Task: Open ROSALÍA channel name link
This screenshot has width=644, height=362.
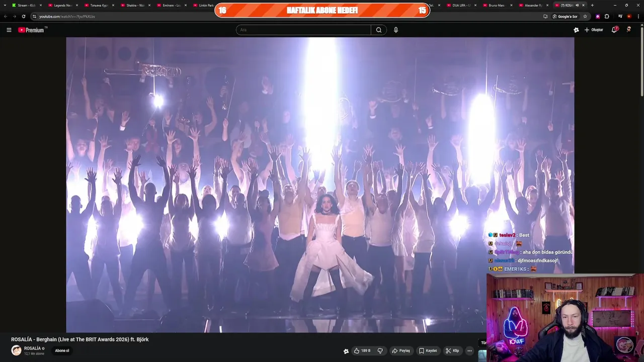Action: coord(32,348)
